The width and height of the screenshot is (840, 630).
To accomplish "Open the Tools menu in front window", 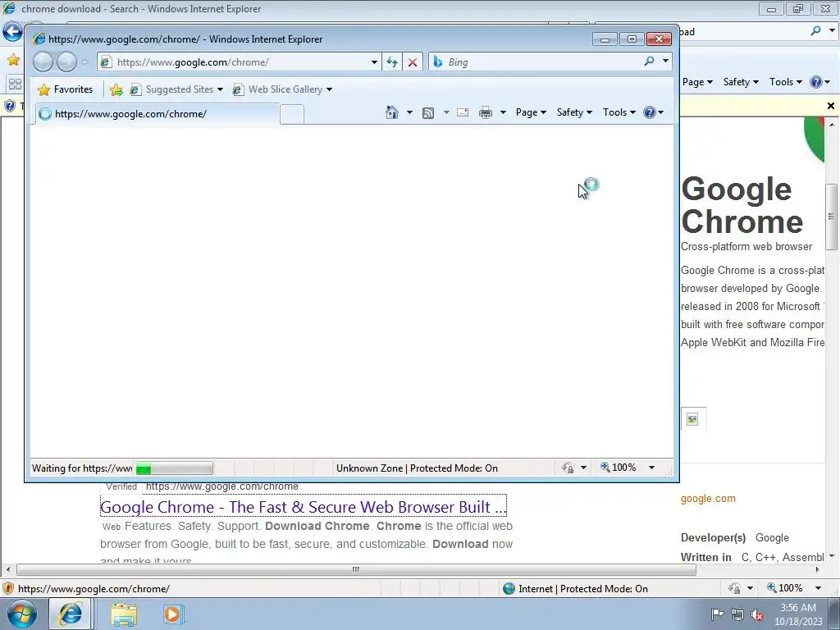I will (x=619, y=112).
